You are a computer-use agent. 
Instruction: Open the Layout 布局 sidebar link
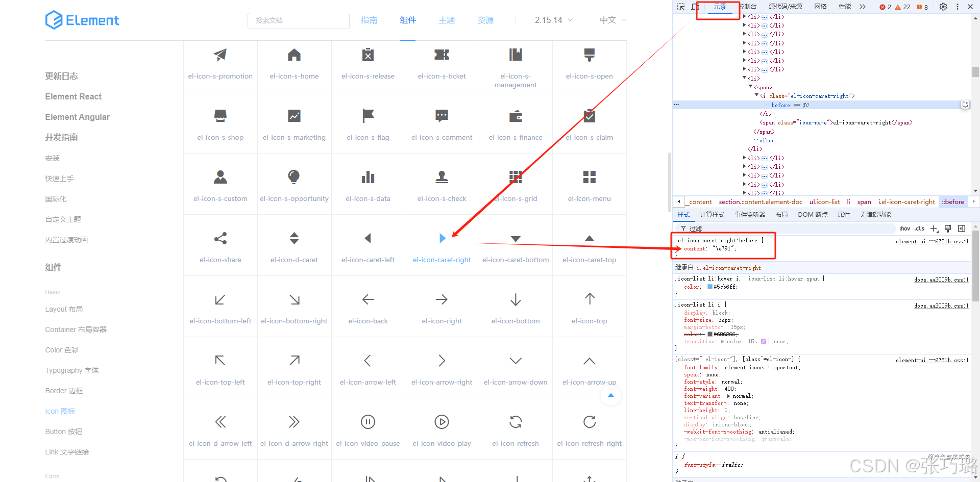click(64, 309)
